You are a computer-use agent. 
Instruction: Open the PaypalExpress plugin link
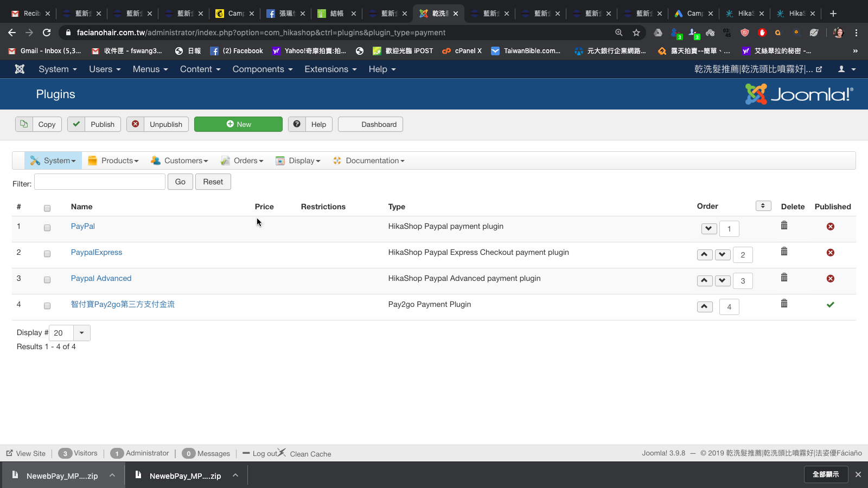coord(97,252)
